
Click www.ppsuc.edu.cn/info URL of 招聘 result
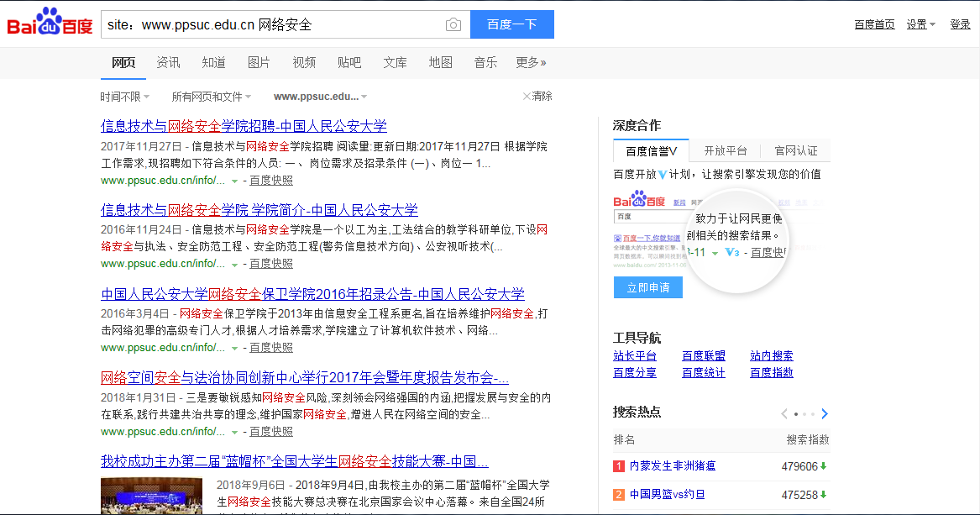(163, 181)
